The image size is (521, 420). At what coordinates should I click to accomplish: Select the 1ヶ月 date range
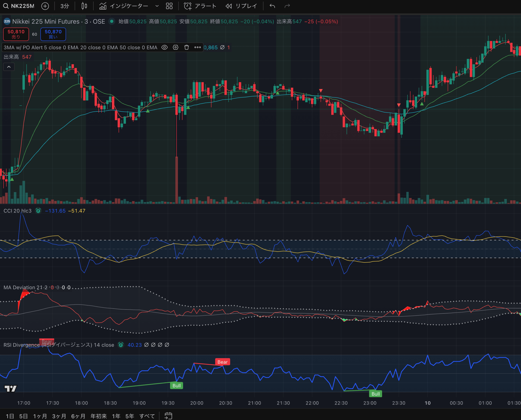tap(40, 416)
